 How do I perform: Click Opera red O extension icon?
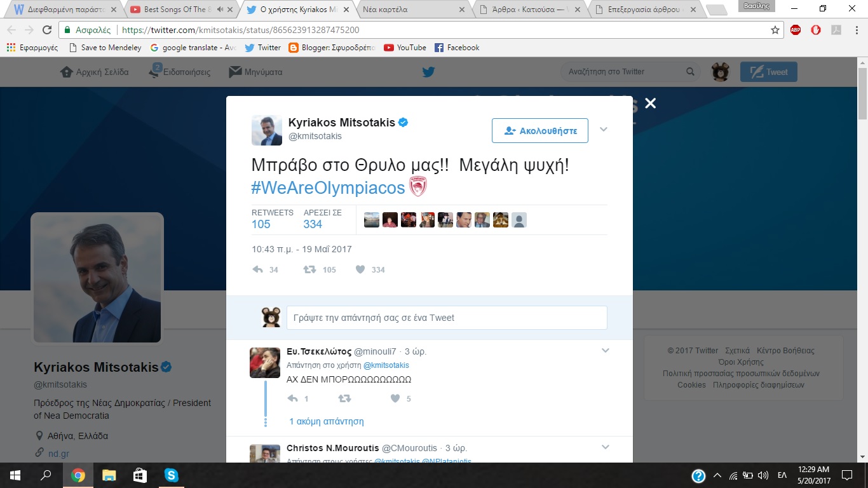pyautogui.click(x=816, y=30)
